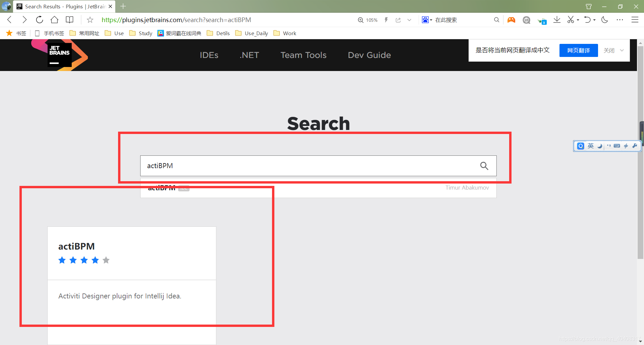Screen dimensions: 644x345
Task: Go forward to the next page
Action: (24, 20)
